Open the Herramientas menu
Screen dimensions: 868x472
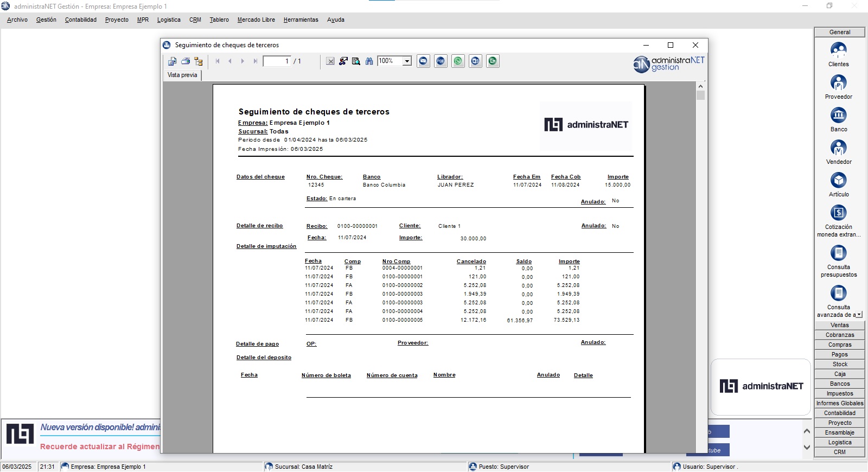[x=301, y=20]
